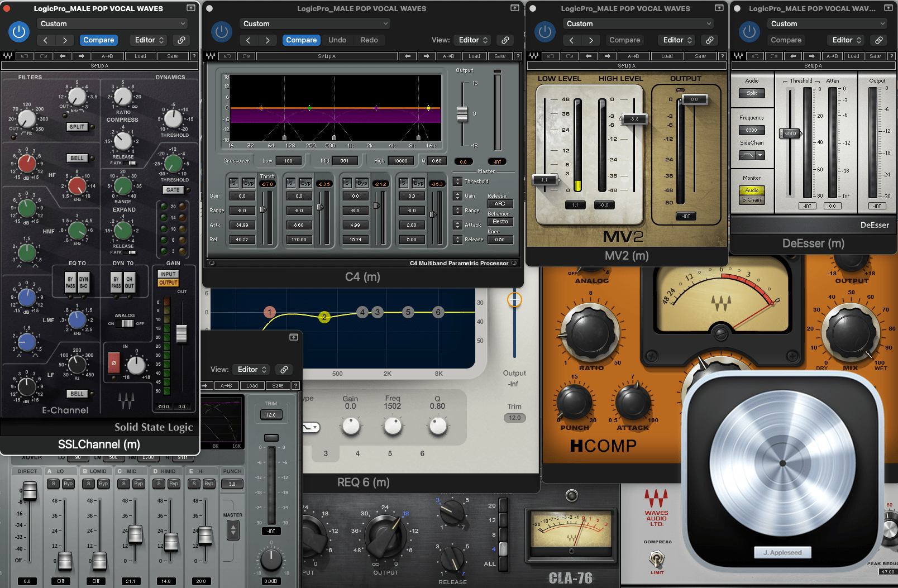
Task: Click Load in the SSLChannel Waves toolbar
Action: click(140, 56)
